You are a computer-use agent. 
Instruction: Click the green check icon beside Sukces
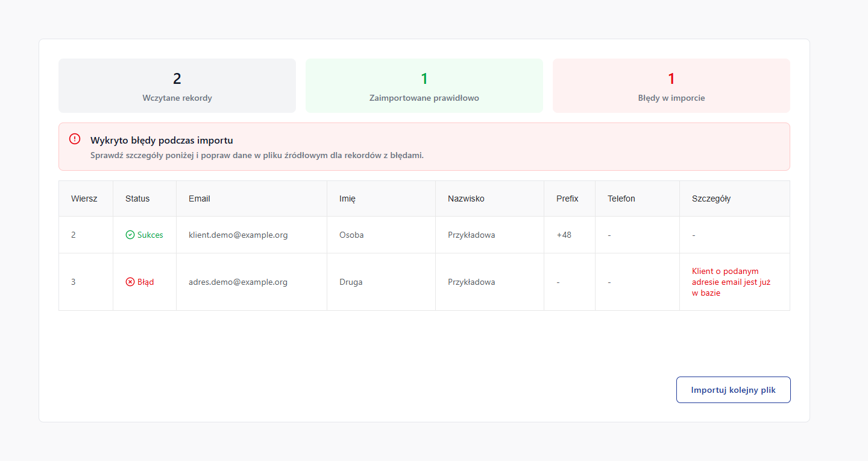(x=130, y=235)
